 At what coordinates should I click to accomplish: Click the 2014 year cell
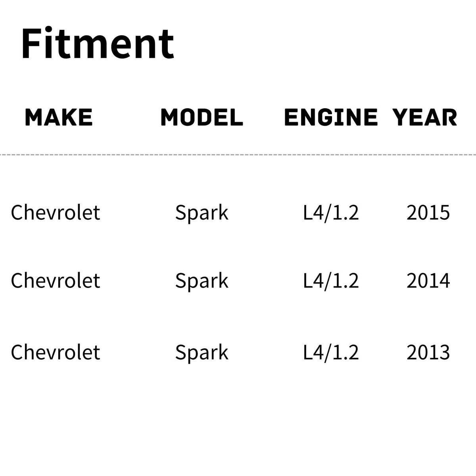(x=428, y=281)
